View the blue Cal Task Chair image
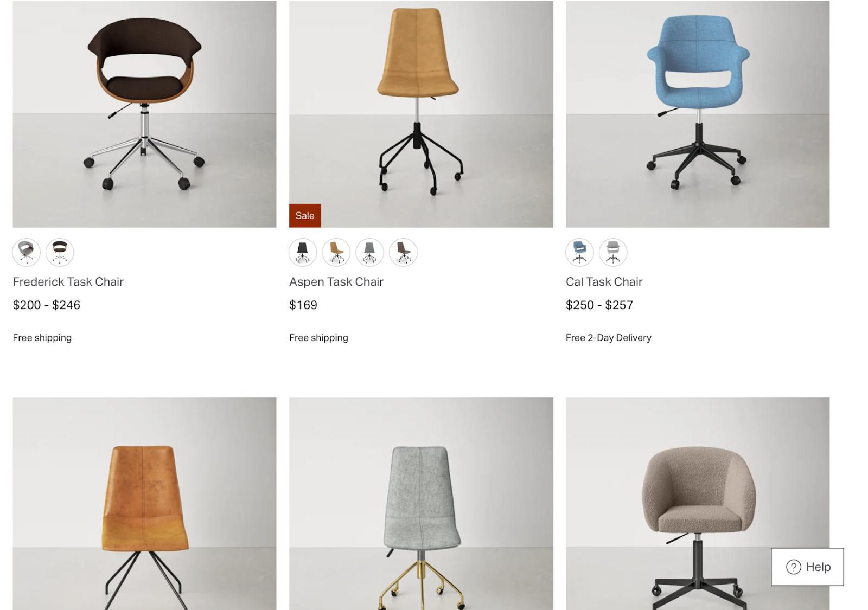The height and width of the screenshot is (610, 868). pyautogui.click(x=698, y=114)
